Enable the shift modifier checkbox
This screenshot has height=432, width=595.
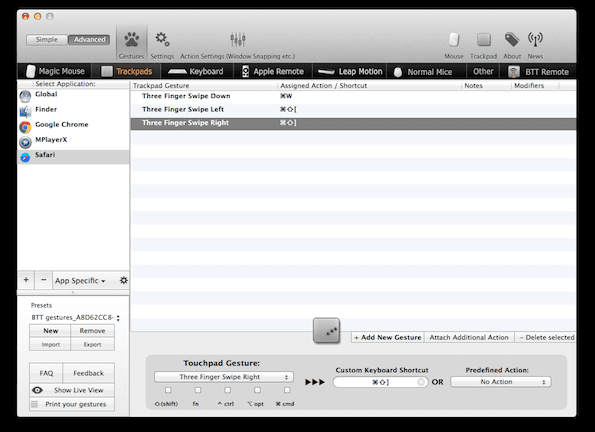click(168, 390)
